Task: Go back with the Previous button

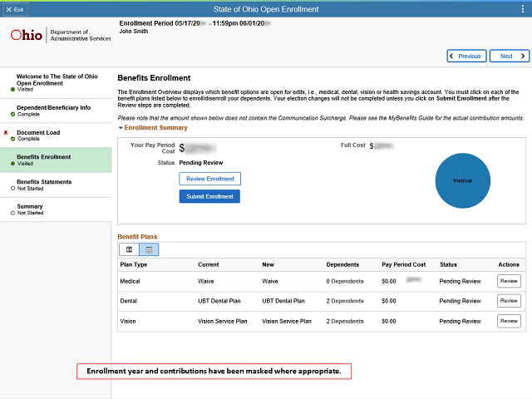Action: click(466, 57)
